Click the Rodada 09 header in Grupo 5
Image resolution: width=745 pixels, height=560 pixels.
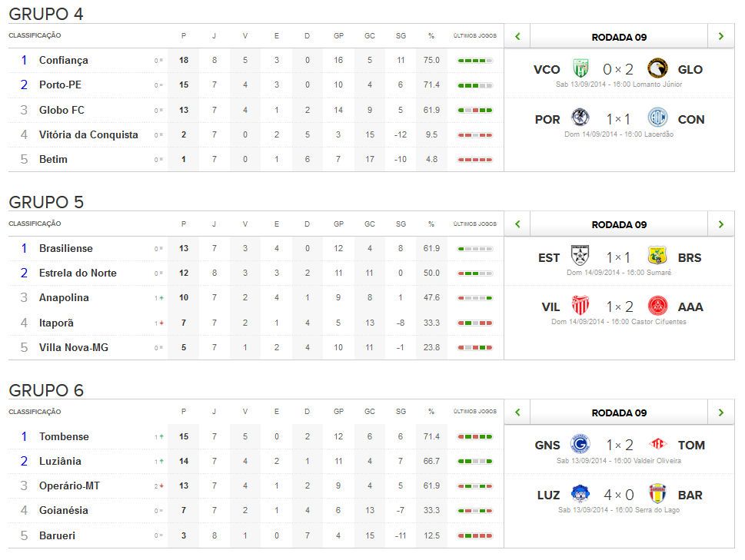619,224
